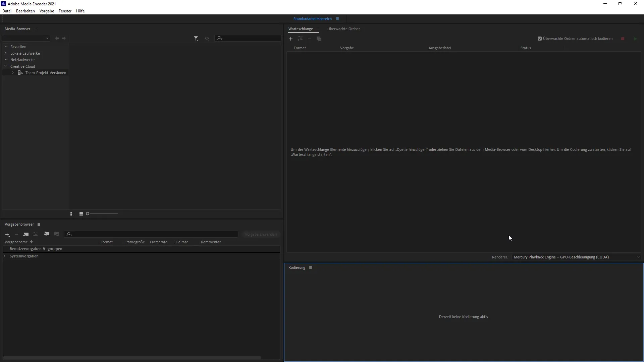Open the Renderer dropdown
The height and width of the screenshot is (362, 644).
click(x=576, y=257)
